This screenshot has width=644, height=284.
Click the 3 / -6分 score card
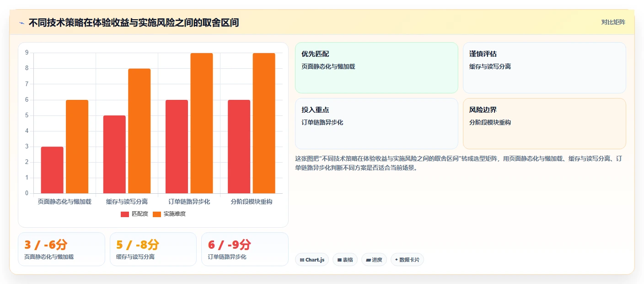click(61, 249)
